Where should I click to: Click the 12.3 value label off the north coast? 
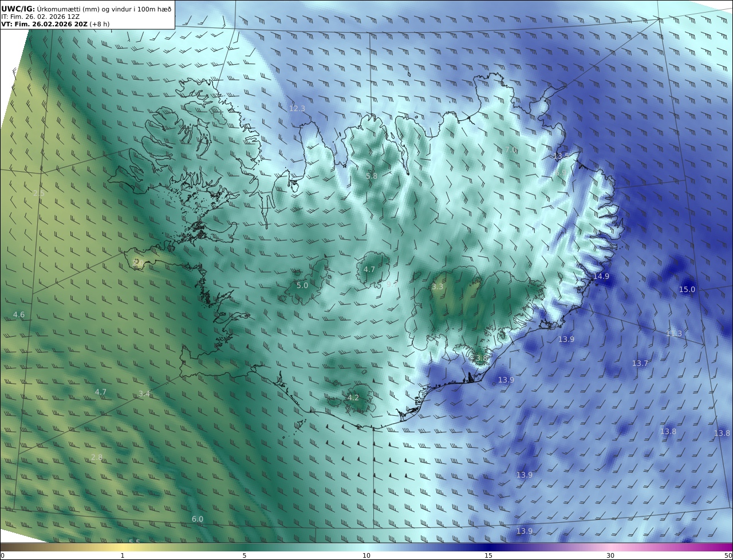click(297, 108)
